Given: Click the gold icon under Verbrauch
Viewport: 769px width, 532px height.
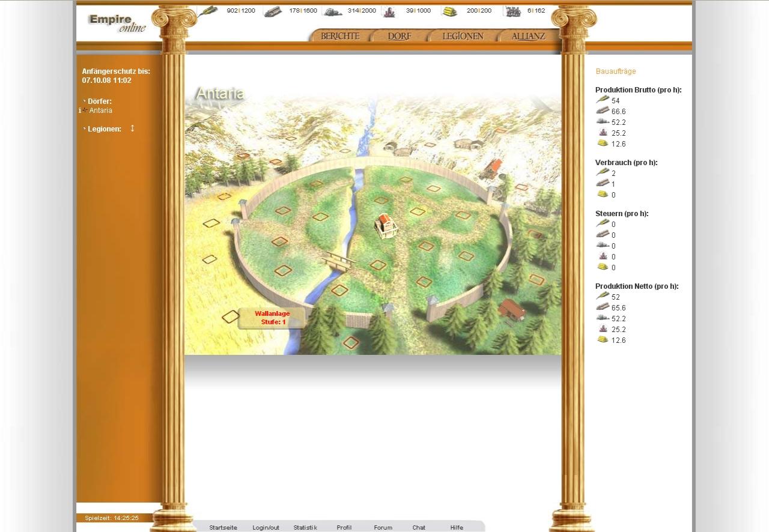Looking at the screenshot, I should (603, 194).
